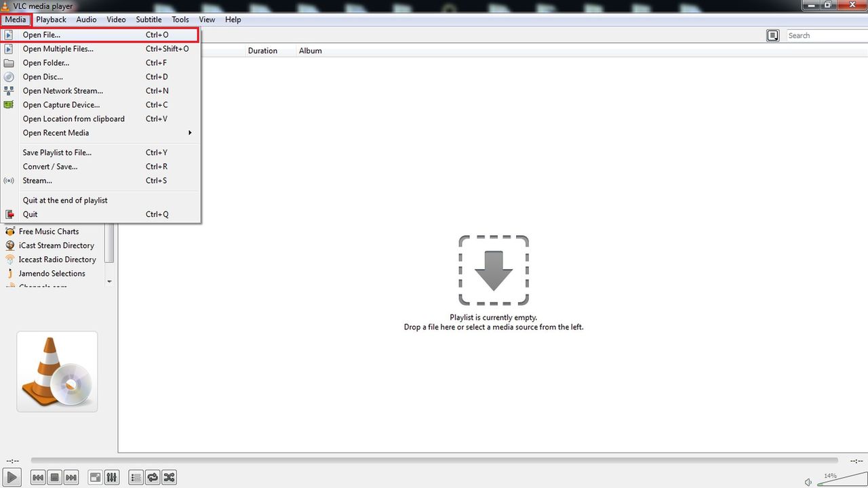Choose Open Folder... menu entry
The width and height of the screenshot is (868, 488).
pyautogui.click(x=100, y=63)
